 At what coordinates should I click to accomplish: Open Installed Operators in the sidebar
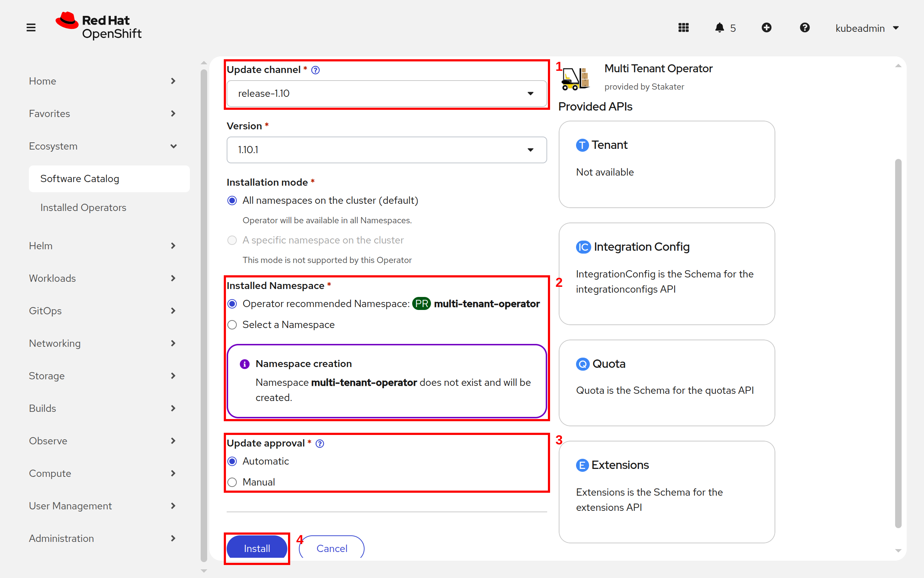tap(109, 208)
